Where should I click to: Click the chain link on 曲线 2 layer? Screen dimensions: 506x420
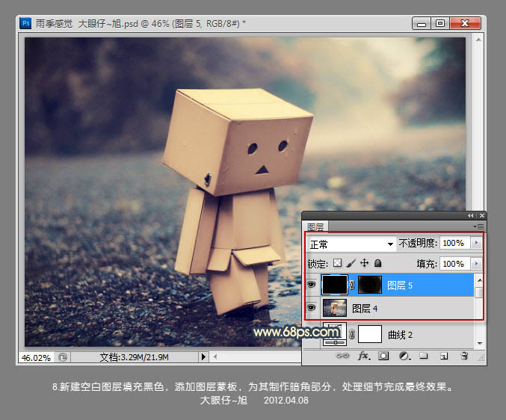pos(352,334)
